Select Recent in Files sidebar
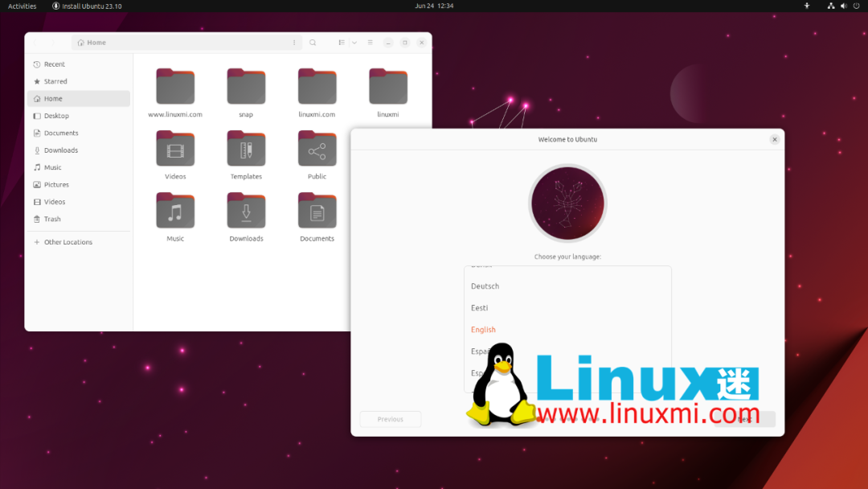 [79, 64]
